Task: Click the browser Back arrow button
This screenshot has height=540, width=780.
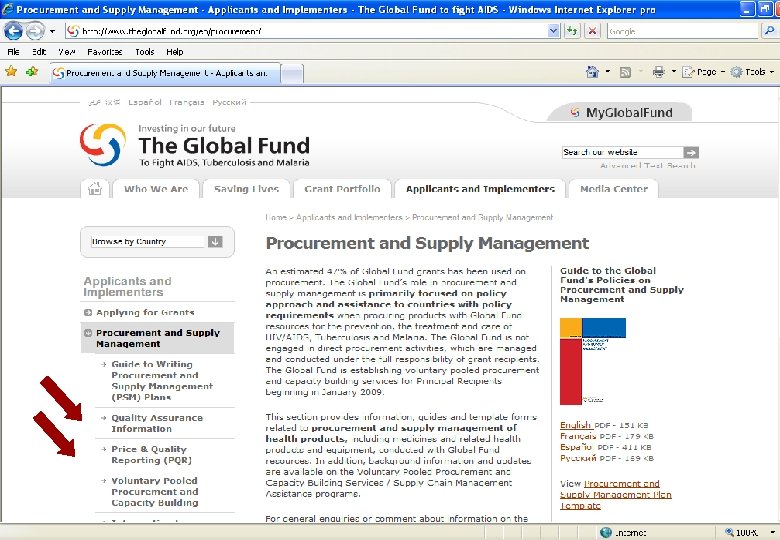Action: [13, 31]
